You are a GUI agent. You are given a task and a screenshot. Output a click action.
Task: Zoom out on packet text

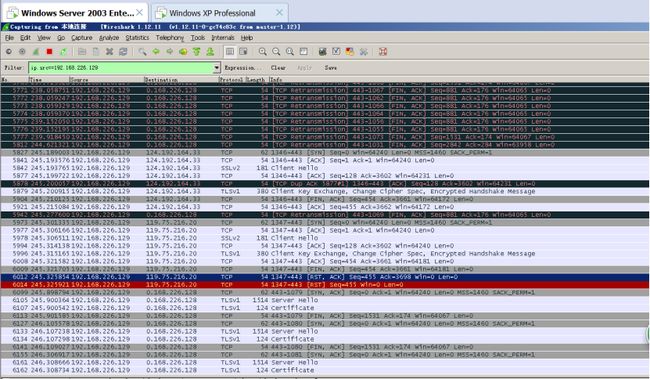(x=276, y=52)
